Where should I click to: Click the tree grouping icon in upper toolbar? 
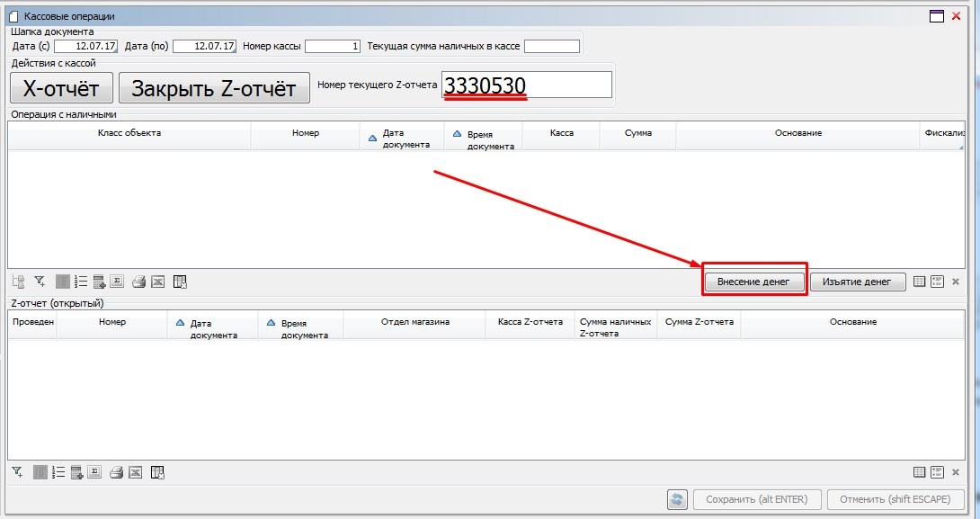click(18, 282)
